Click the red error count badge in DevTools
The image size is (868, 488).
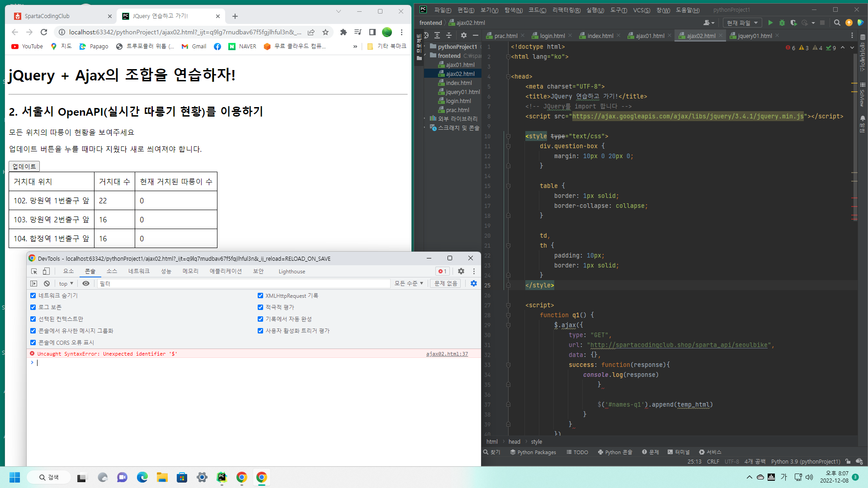click(x=443, y=271)
